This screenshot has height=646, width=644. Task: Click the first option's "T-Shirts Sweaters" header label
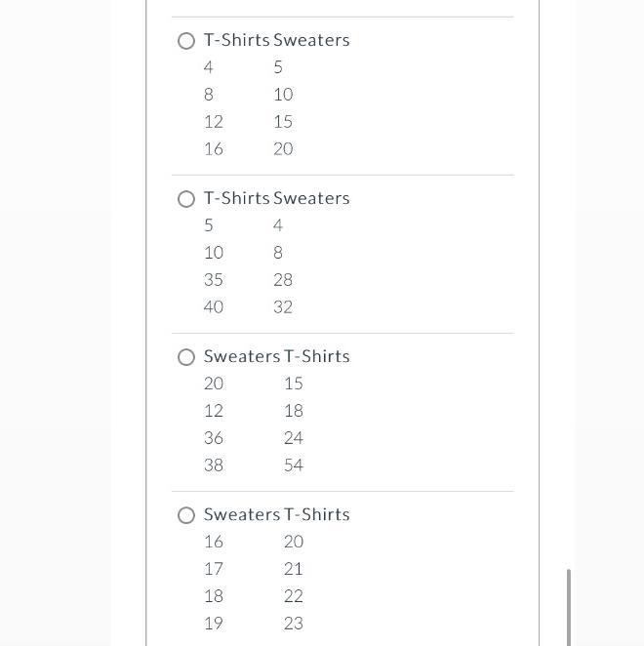[x=276, y=40]
